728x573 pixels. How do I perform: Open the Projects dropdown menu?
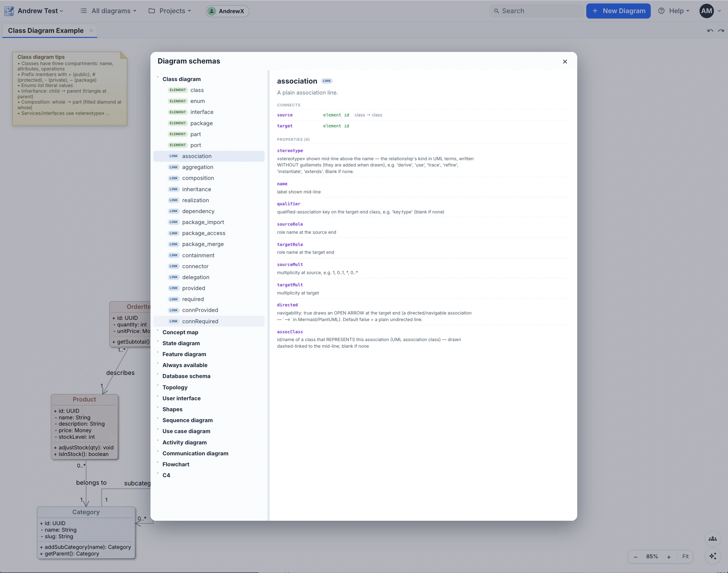pyautogui.click(x=170, y=11)
